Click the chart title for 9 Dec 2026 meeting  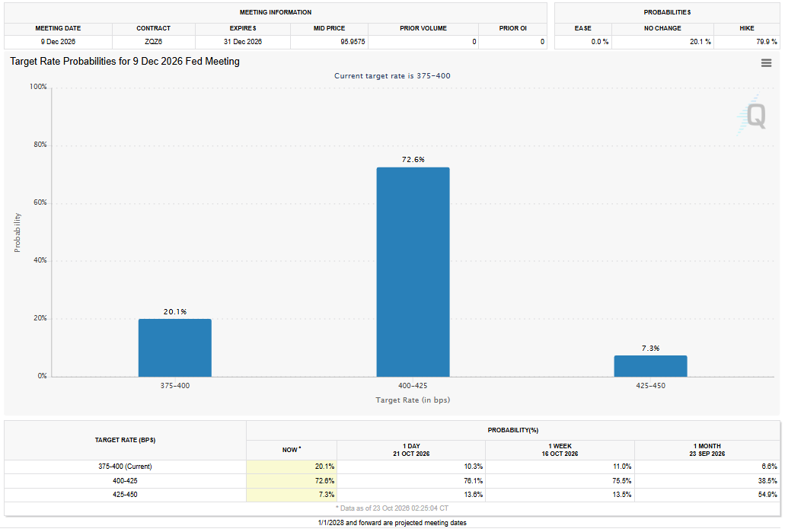125,62
